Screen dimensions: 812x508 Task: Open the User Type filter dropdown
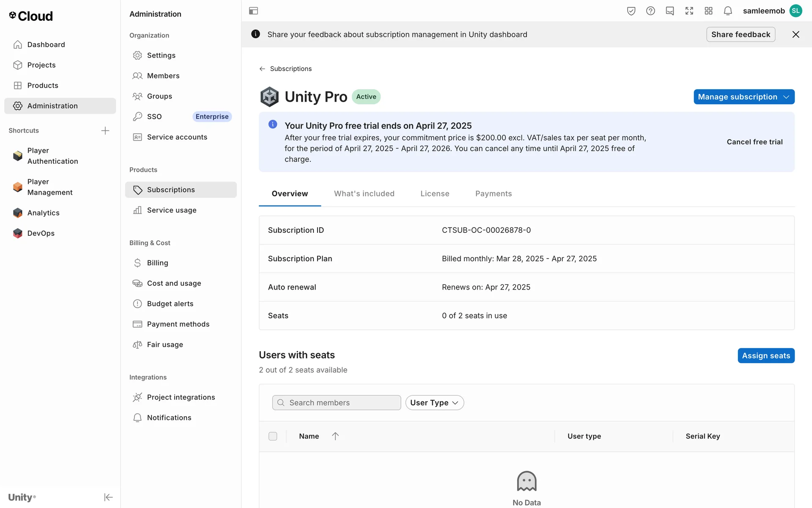pos(434,403)
